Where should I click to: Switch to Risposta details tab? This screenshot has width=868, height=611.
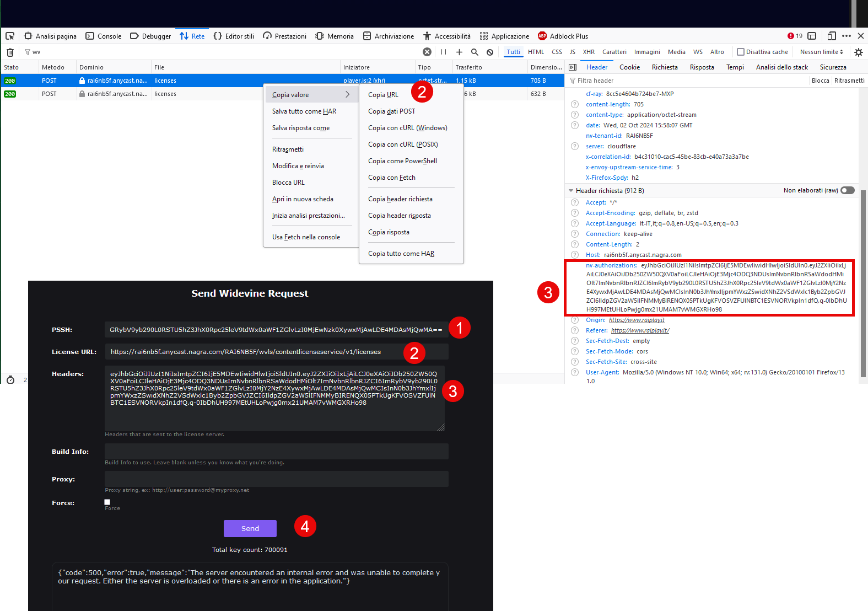point(702,67)
